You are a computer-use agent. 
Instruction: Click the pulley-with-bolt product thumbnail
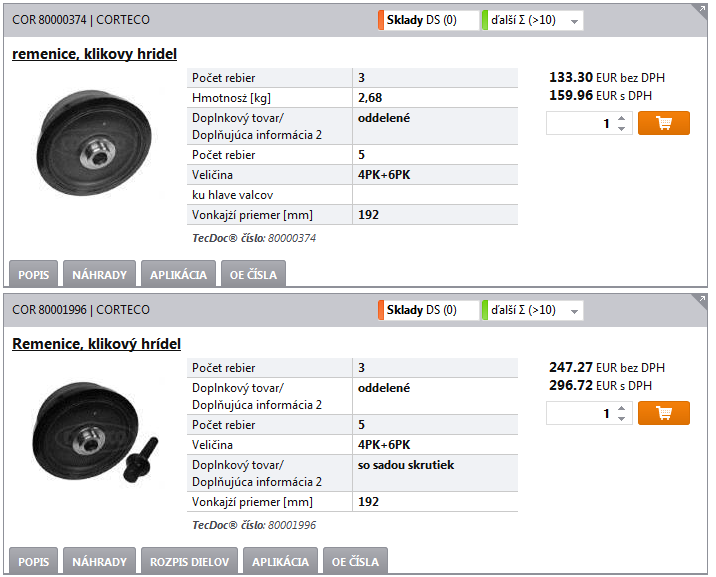pos(95,432)
